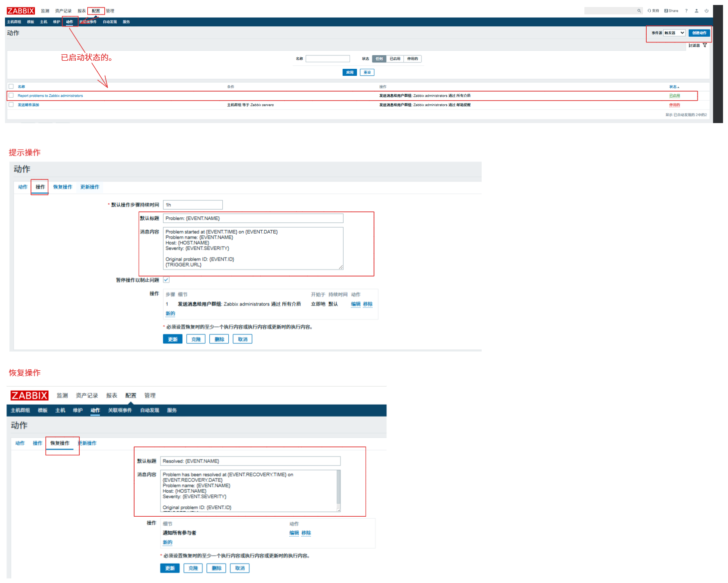728x583 pixels.
Task: Go to 自动发现 submenu in top bar
Action: click(110, 22)
